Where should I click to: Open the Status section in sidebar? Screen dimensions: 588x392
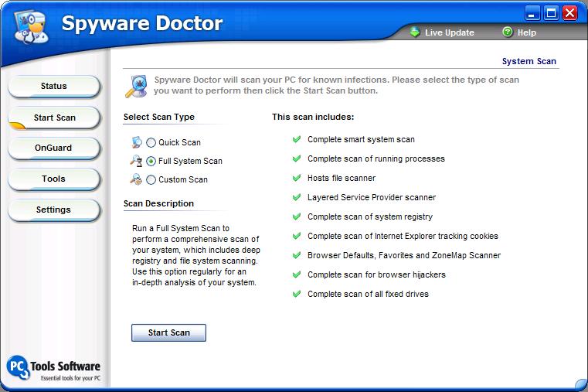pyautogui.click(x=54, y=87)
